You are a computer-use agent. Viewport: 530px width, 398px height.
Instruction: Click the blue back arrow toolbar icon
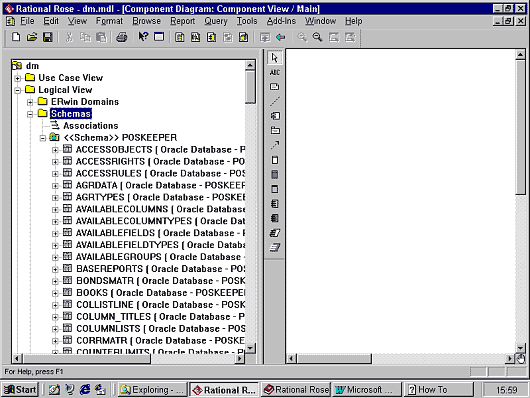click(281, 37)
